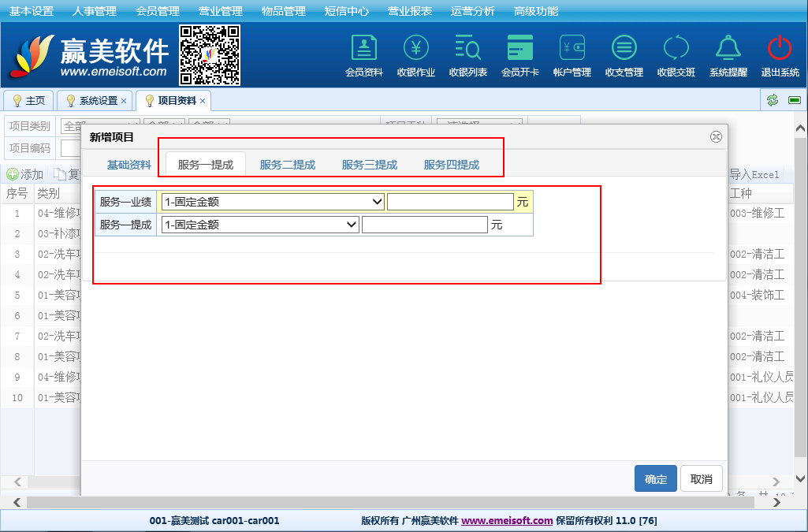Viewport: 808px width, 532px height.
Task: Expand the 服务一业绩 type dropdown
Action: 272,202
